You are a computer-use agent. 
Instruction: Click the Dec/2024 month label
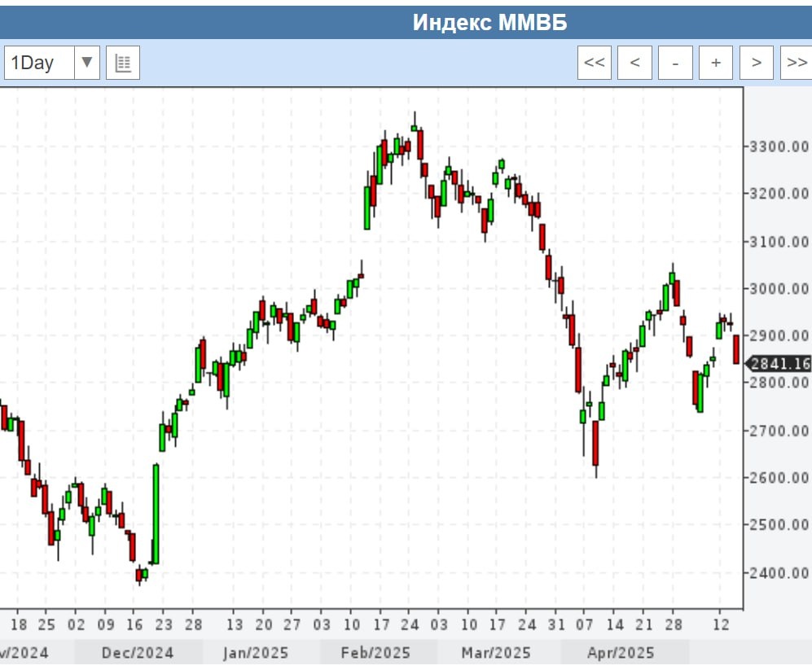[138, 653]
